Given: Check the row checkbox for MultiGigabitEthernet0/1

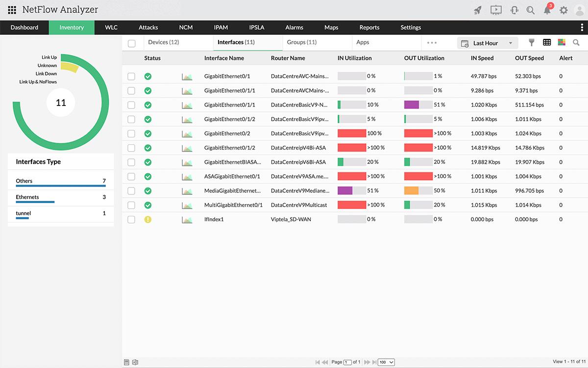Looking at the screenshot, I should pyautogui.click(x=131, y=205).
